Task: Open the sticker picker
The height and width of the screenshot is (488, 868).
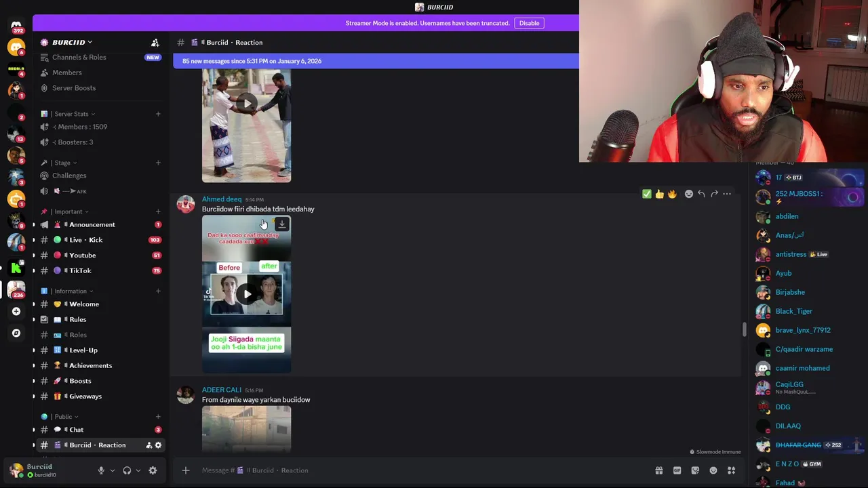Action: point(695,470)
